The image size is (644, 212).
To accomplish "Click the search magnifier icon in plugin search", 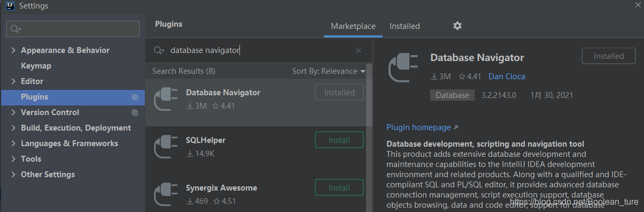I will point(158,50).
